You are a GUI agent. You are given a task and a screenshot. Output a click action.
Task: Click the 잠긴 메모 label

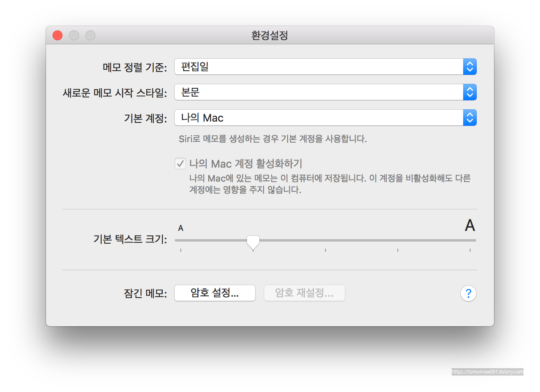[x=145, y=293]
